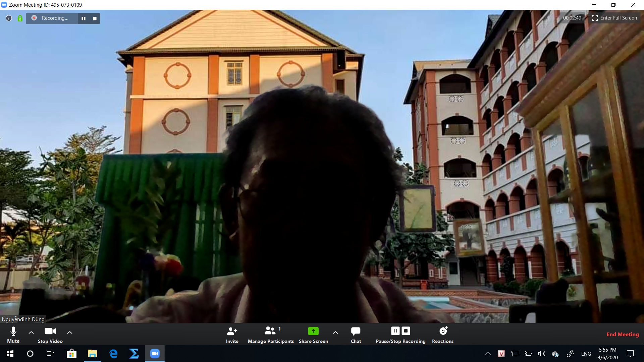Click End Meeting
This screenshot has height=362, width=644.
click(x=623, y=334)
